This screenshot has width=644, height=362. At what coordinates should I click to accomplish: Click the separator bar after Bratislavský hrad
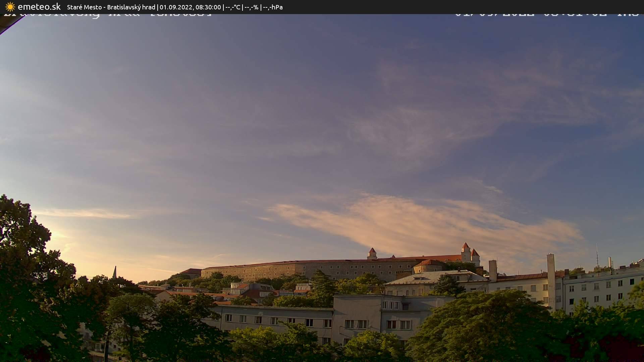point(158,7)
